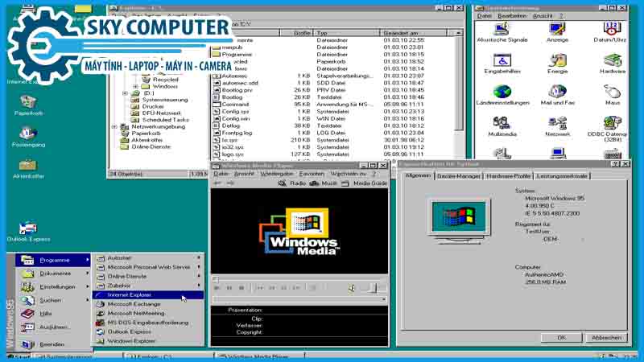Switch to the Leistungsmerkmale tab
Screen dimensions: 644x362
(x=561, y=176)
